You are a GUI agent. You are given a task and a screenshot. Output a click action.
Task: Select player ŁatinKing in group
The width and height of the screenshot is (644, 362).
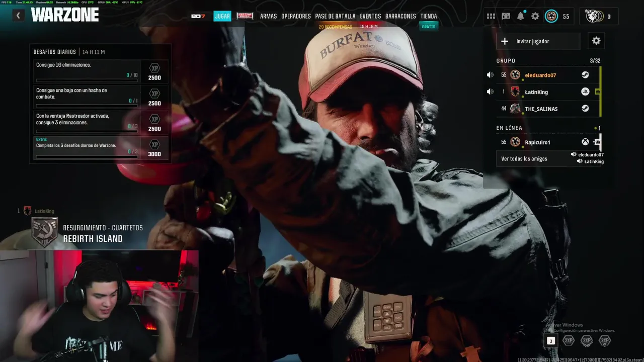click(548, 92)
